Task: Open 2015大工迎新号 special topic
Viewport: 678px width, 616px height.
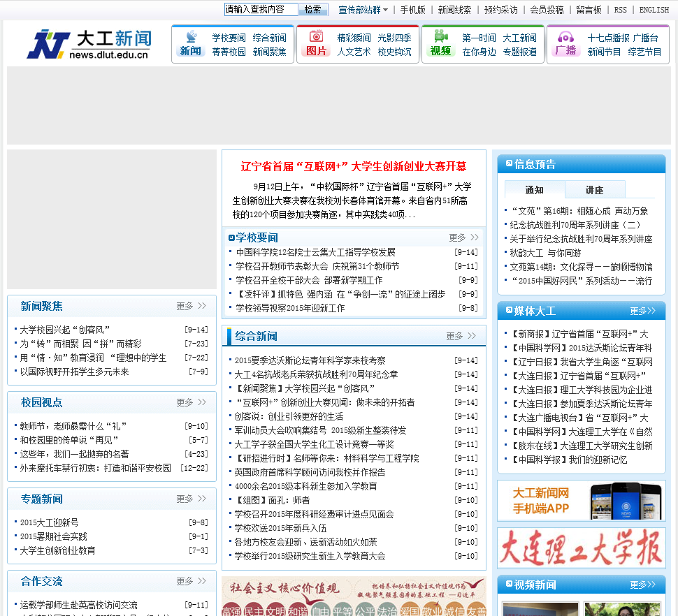Action: click(x=50, y=522)
